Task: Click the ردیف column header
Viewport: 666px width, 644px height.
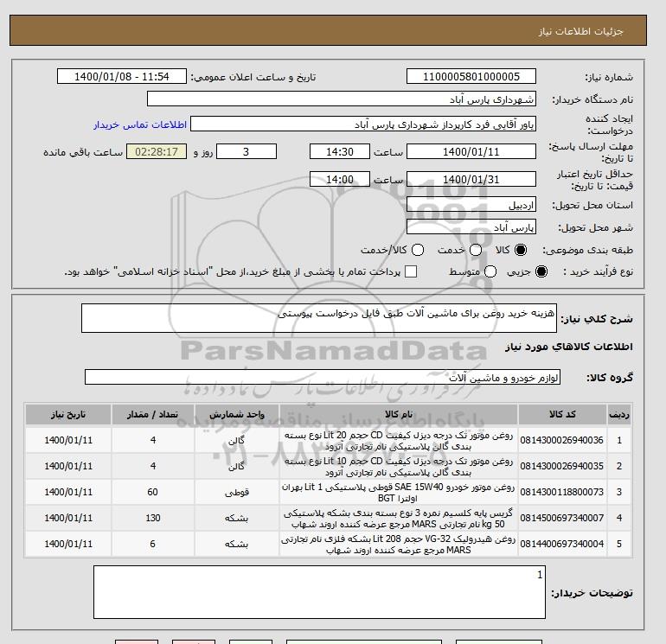Action: coord(619,415)
